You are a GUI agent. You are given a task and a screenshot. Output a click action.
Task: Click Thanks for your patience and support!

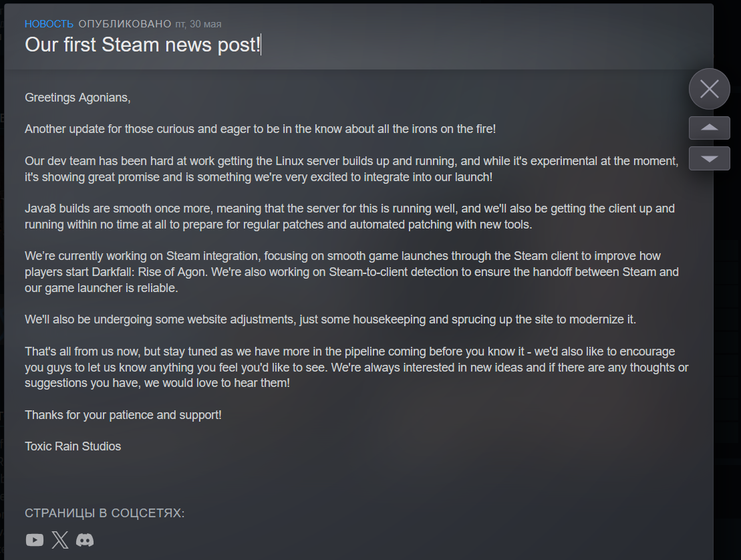[x=123, y=415]
